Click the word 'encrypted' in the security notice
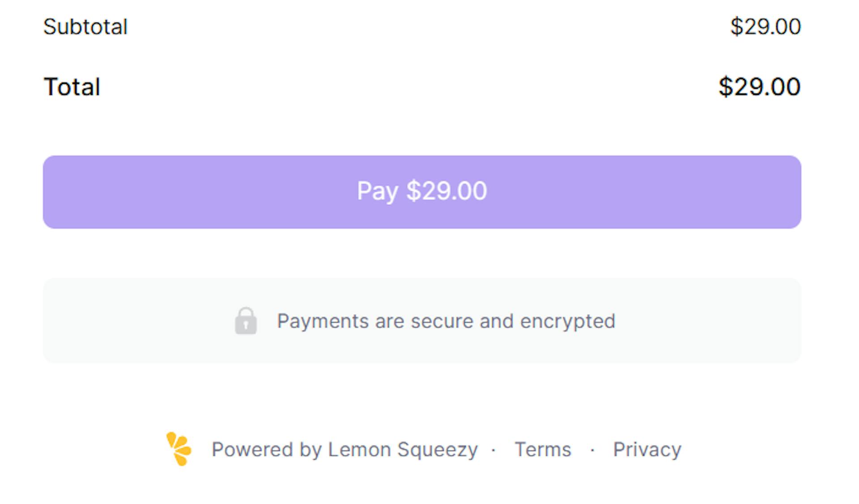Image resolution: width=859 pixels, height=504 pixels. point(567,322)
